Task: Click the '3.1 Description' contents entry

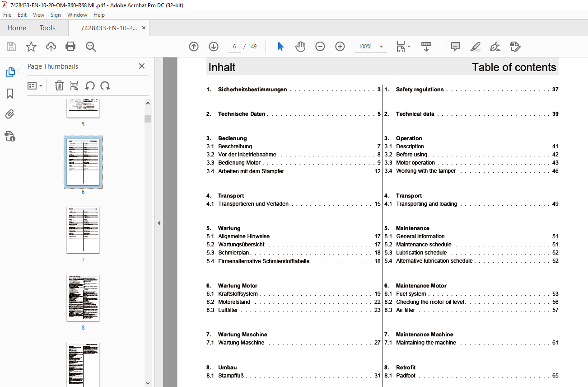Action: [x=471, y=146]
